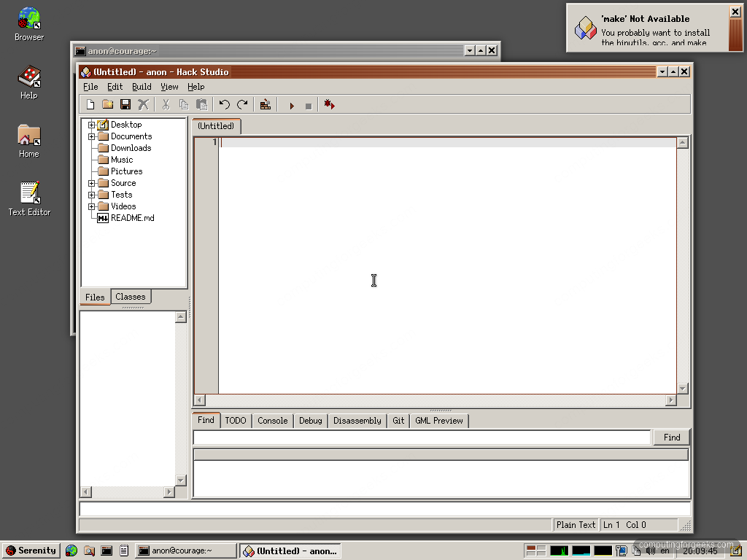Open the View menu
Viewport: 747px width, 560px height.
coord(169,87)
